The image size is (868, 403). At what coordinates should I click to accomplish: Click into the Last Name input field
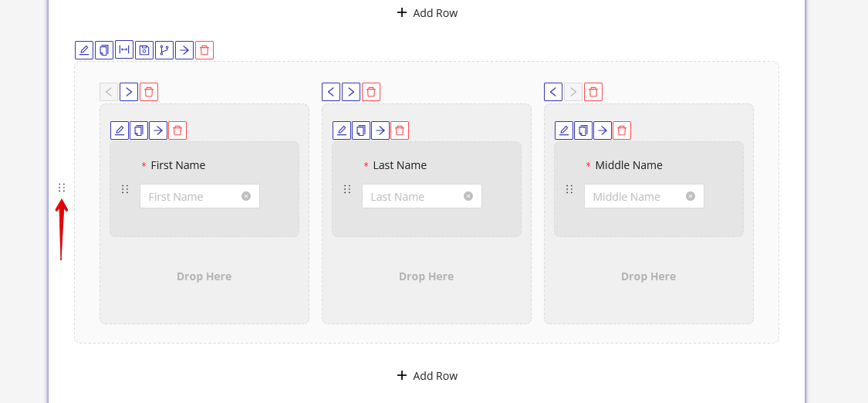tap(413, 196)
